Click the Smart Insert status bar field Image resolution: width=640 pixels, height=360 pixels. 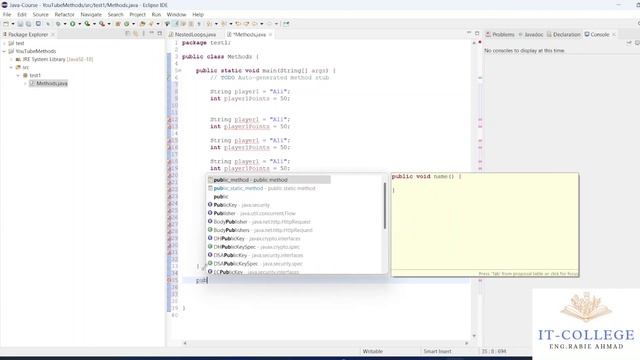click(x=438, y=351)
